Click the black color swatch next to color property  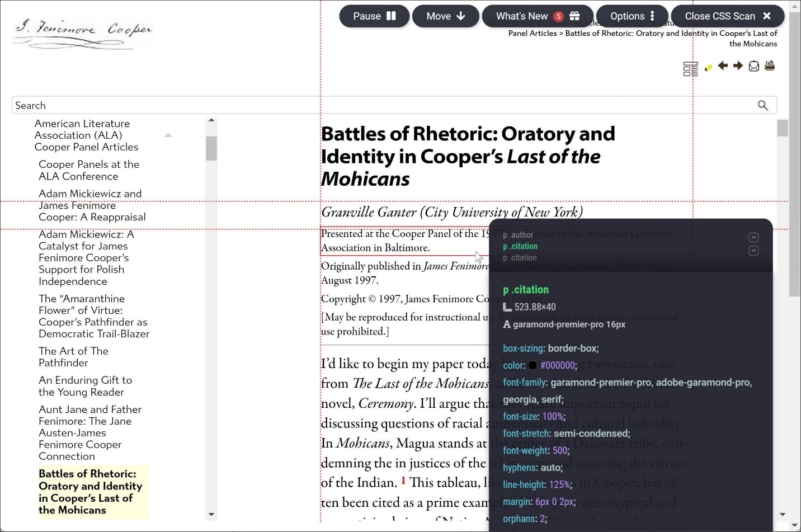[532, 365]
